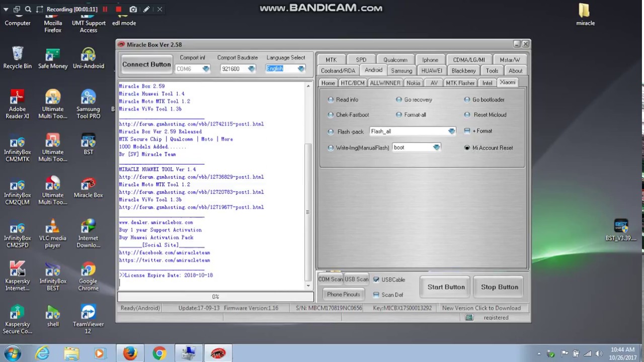The image size is (644, 362).
Task: Take a screenshot with Bandicam camera icon
Action: click(133, 9)
